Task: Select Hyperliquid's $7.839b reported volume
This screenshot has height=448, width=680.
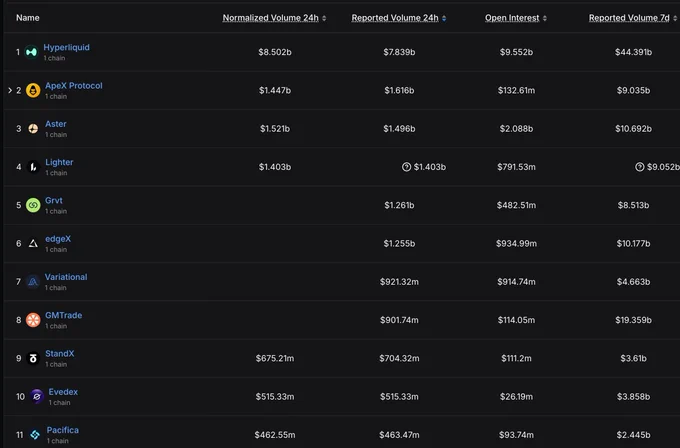Action: tap(399, 52)
